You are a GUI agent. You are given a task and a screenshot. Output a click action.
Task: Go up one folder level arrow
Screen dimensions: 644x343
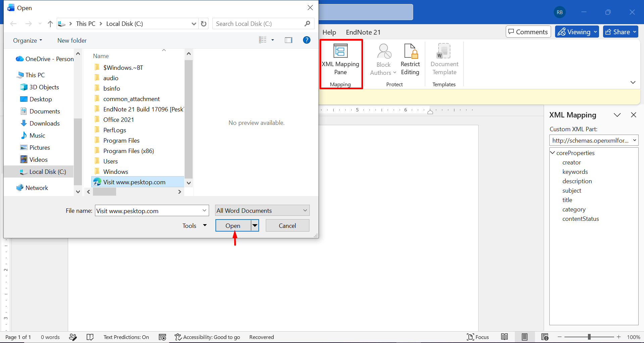point(50,24)
